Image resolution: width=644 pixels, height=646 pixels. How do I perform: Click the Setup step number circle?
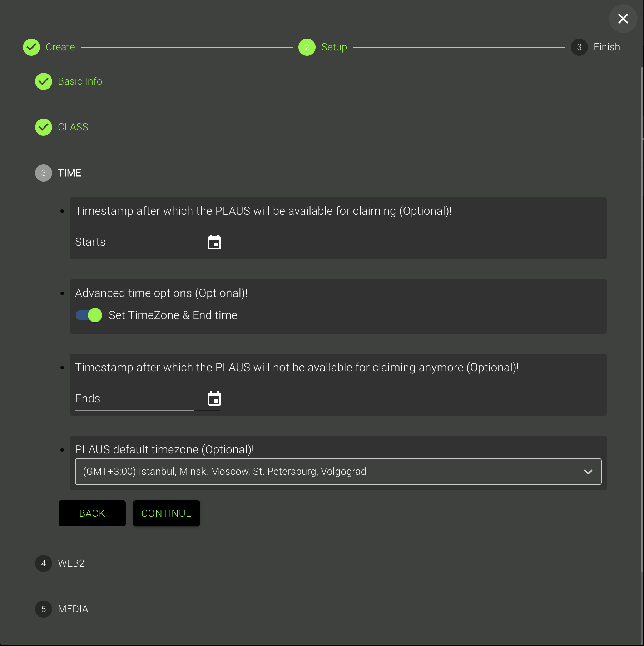(307, 47)
